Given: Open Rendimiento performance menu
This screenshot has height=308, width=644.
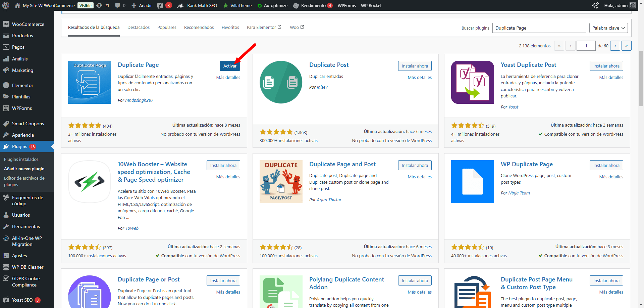Looking at the screenshot, I should point(313,5).
